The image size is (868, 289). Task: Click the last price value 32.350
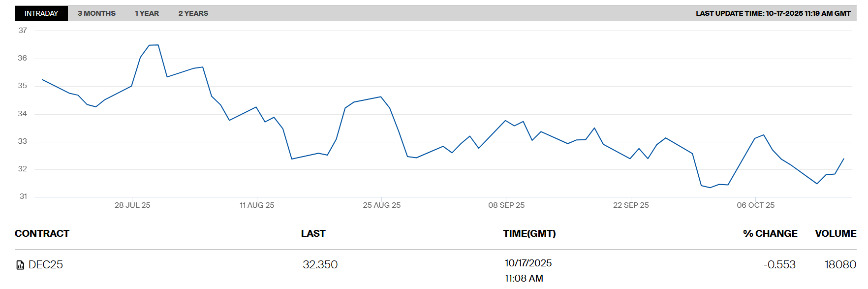pyautogui.click(x=320, y=265)
